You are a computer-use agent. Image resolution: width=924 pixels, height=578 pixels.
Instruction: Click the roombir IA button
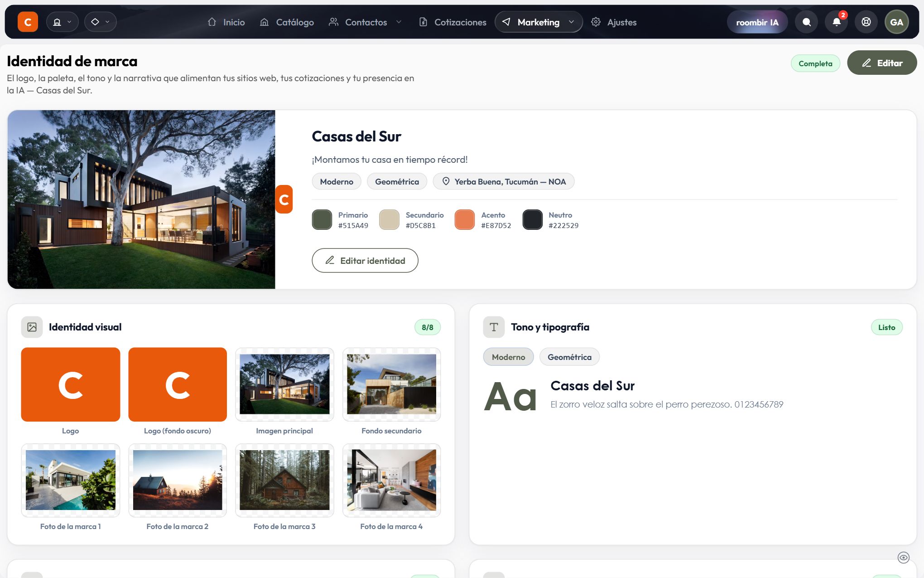click(x=757, y=22)
